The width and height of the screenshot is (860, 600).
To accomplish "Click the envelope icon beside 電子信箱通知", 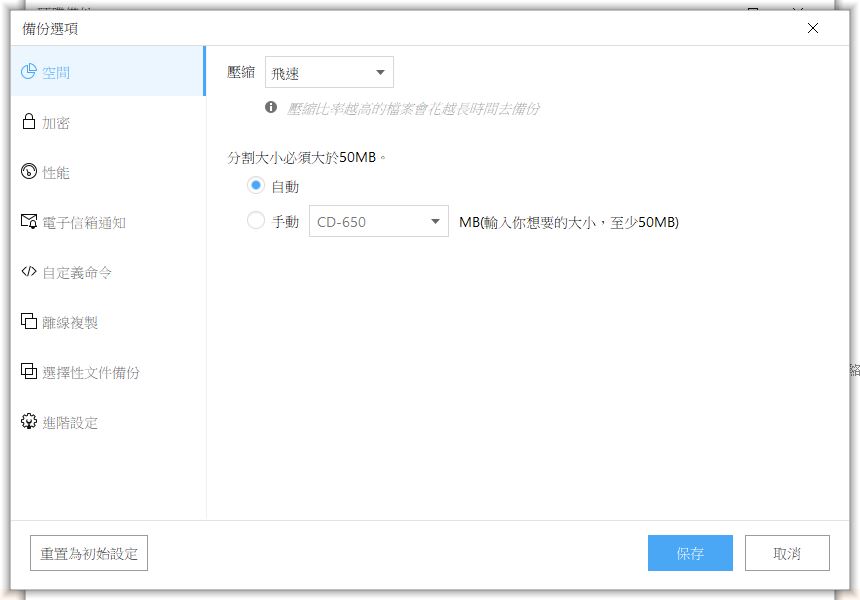I will tap(29, 221).
